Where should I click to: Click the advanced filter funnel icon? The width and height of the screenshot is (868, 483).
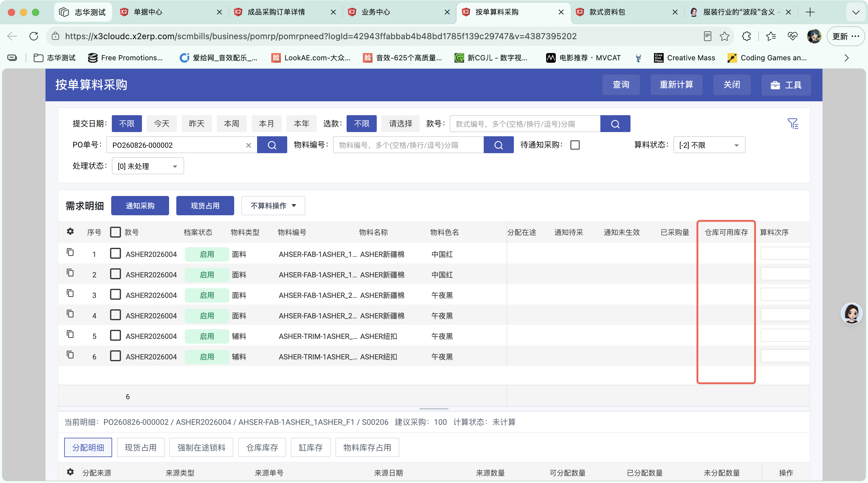tap(793, 124)
